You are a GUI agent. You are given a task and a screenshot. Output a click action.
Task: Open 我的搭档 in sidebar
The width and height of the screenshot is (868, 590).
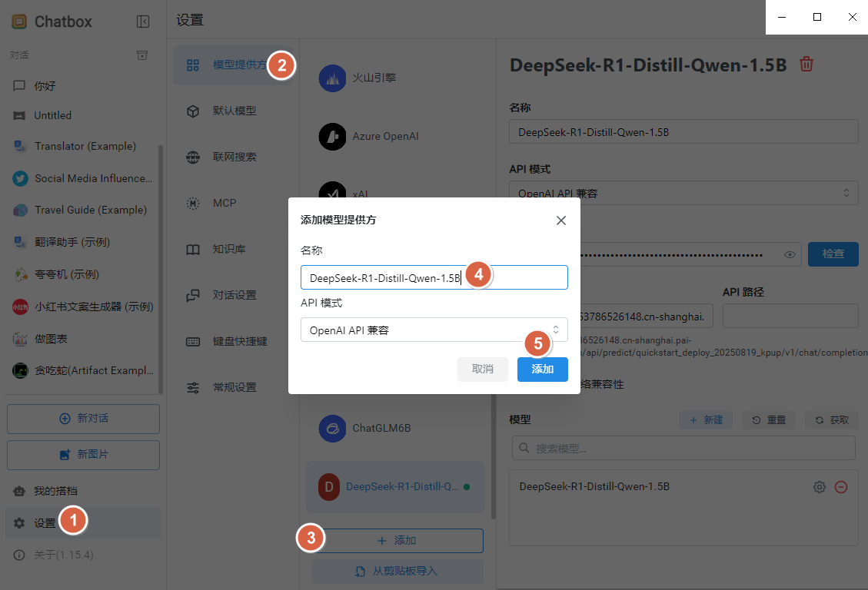(83, 491)
